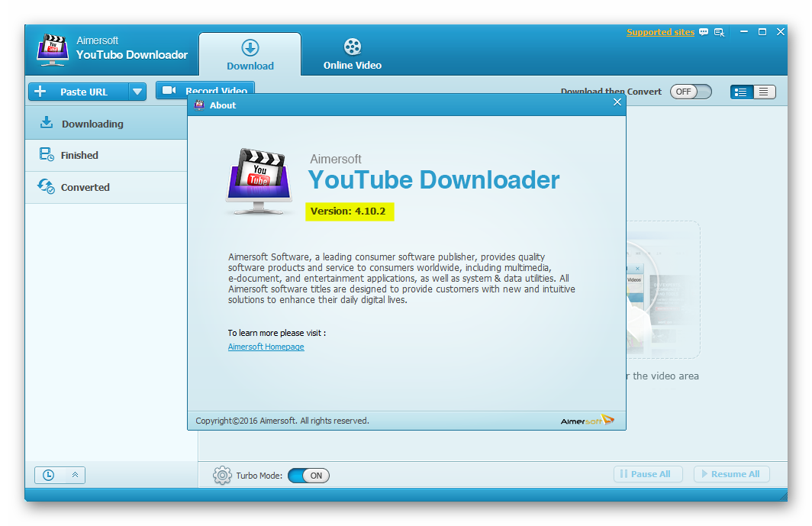The image size is (812, 526).
Task: Select Downloading in the sidebar
Action: (x=106, y=124)
